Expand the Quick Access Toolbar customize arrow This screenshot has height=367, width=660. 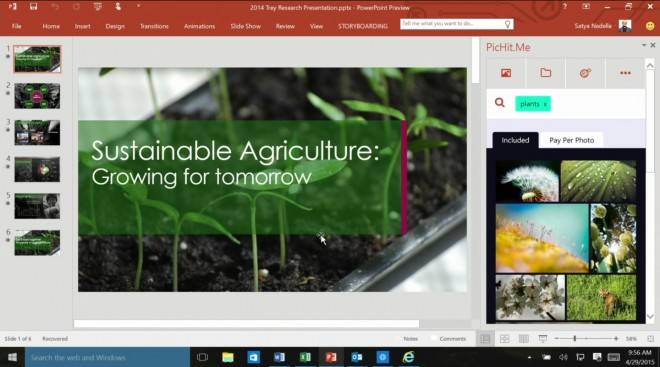(x=138, y=6)
